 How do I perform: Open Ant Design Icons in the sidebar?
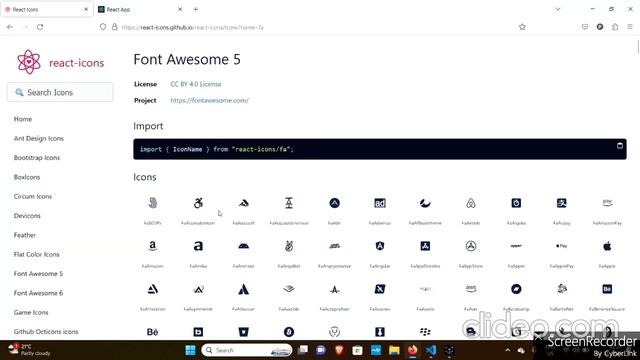tap(39, 138)
